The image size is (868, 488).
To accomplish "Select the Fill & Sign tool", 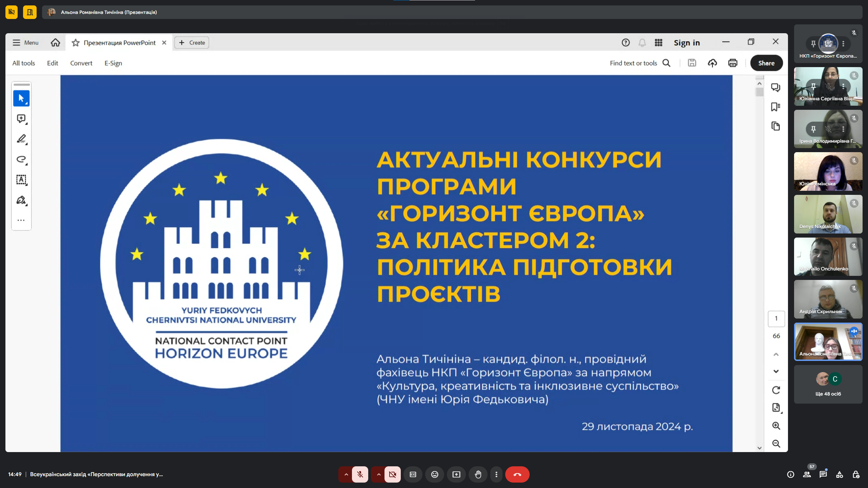I will coord(21,200).
